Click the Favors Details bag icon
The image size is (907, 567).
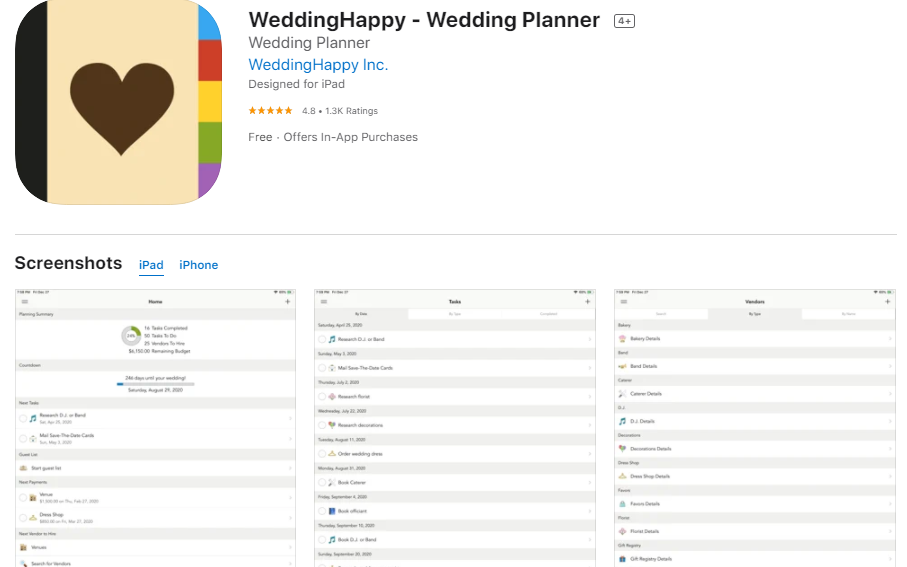[x=622, y=504]
